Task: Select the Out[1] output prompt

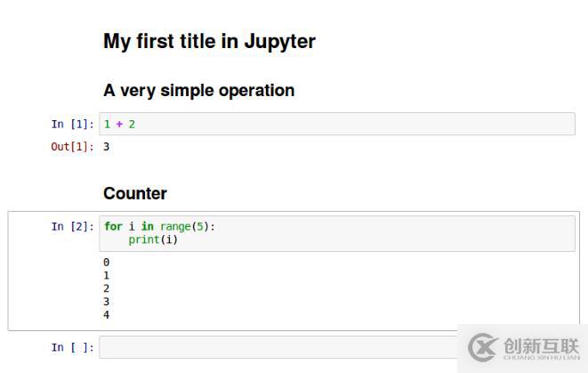Action: tap(71, 147)
